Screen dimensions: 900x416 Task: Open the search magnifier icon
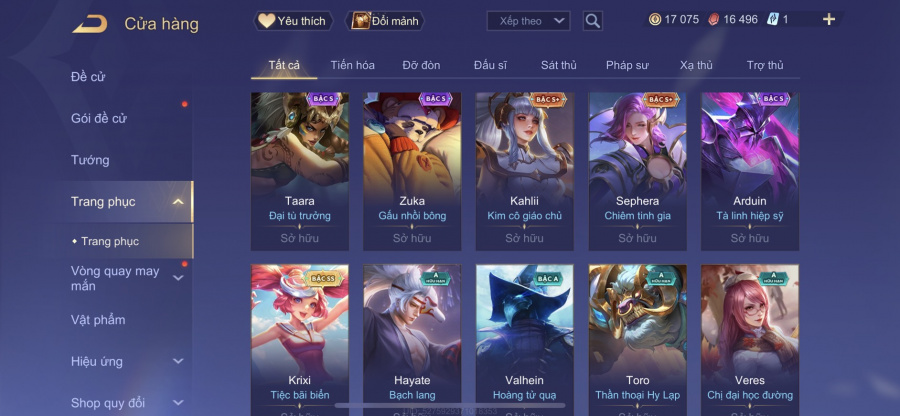(592, 21)
